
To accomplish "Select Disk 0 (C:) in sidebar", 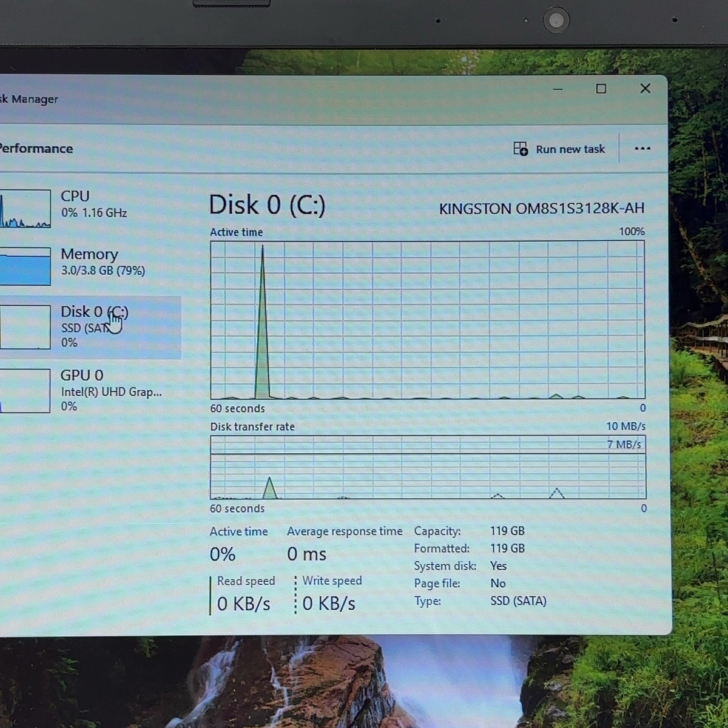I will pyautogui.click(x=90, y=327).
